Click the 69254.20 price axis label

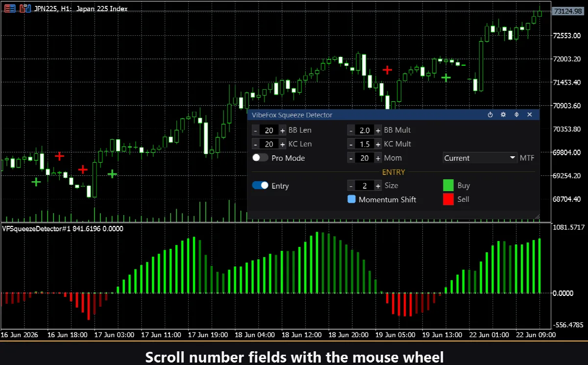[x=567, y=175]
